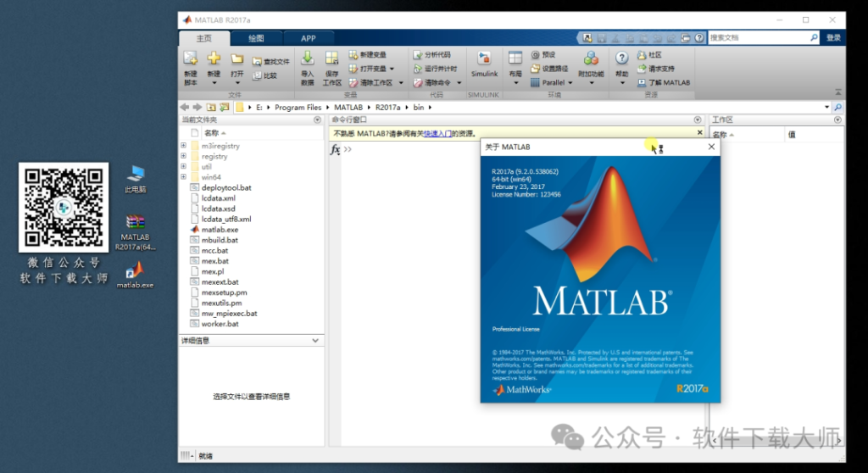The height and width of the screenshot is (473, 868).
Task: Click Community (社区)
Action: click(649, 55)
